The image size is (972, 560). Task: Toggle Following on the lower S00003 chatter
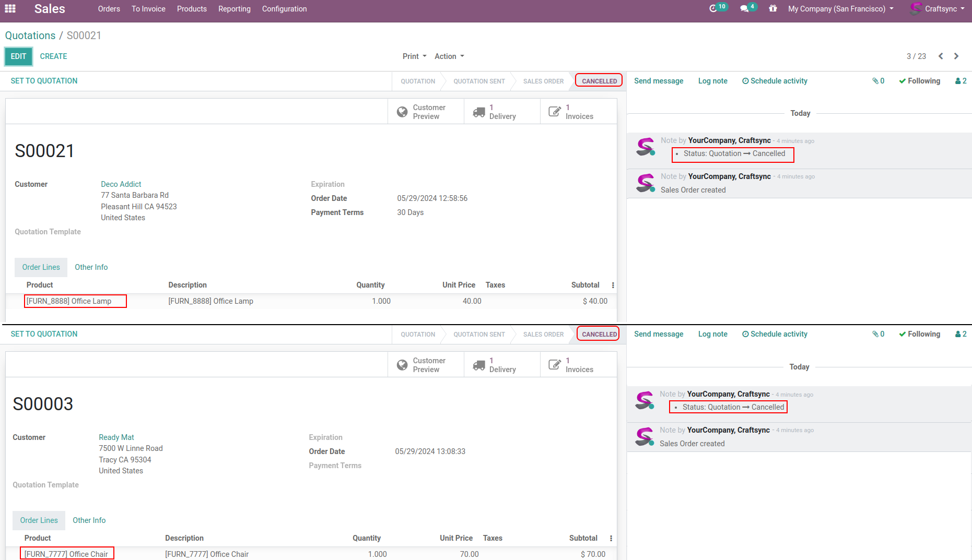tap(919, 334)
